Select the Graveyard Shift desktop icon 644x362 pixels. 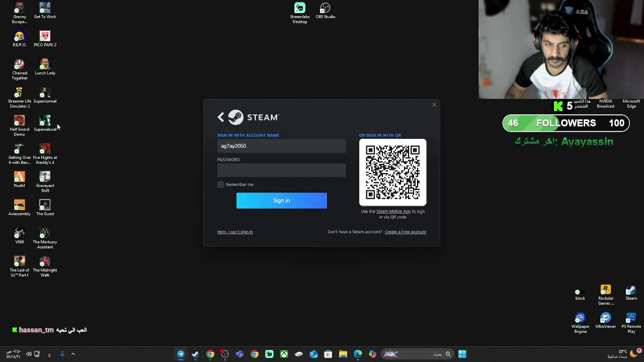tap(45, 183)
